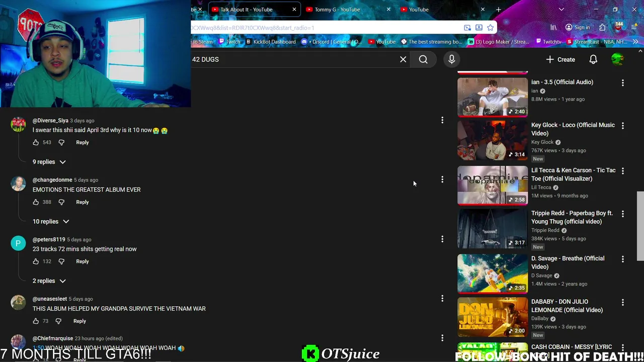The height and width of the screenshot is (362, 644).
Task: Like the comment by @Diverse_Siya
Action: tap(36, 142)
